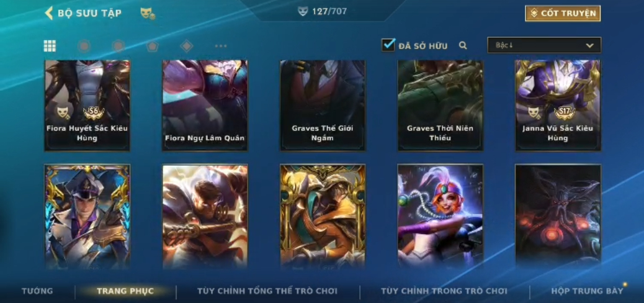Open the Tùy Chỉnh Tổng Thể Trò Chơi tab
The image size is (644, 303).
click(x=267, y=291)
